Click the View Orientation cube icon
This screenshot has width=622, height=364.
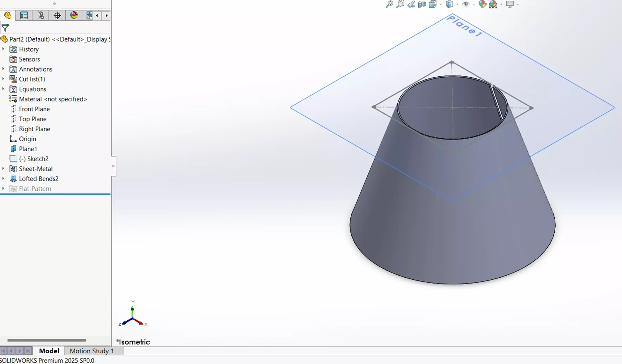tap(432, 4)
